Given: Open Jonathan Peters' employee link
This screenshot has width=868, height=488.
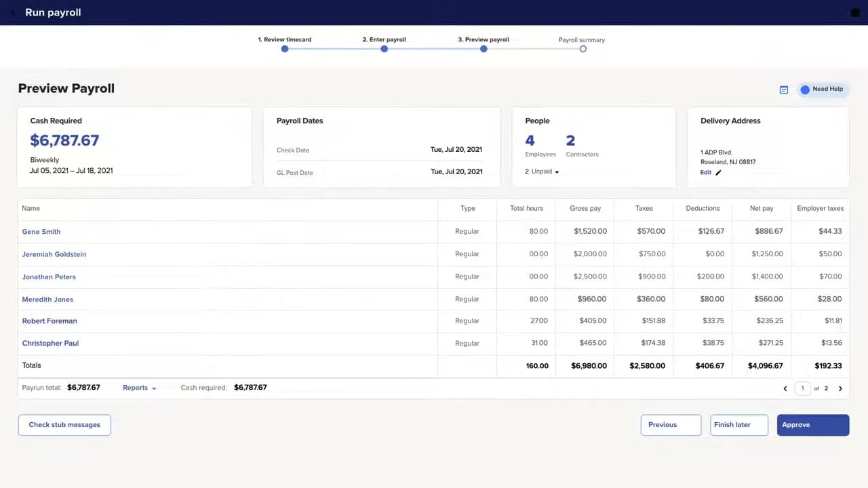Looking at the screenshot, I should tap(49, 277).
